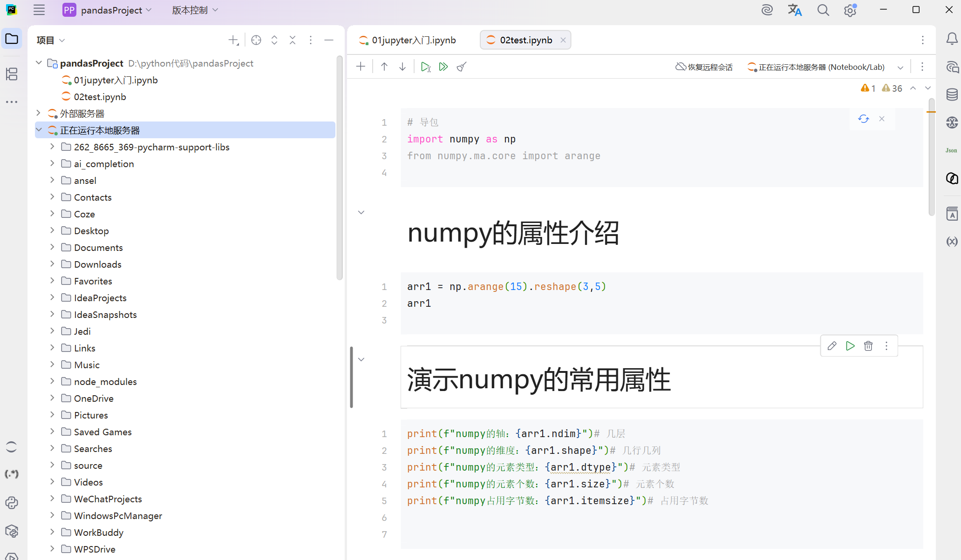Open the 项目 view selector dropdown

(x=51, y=40)
